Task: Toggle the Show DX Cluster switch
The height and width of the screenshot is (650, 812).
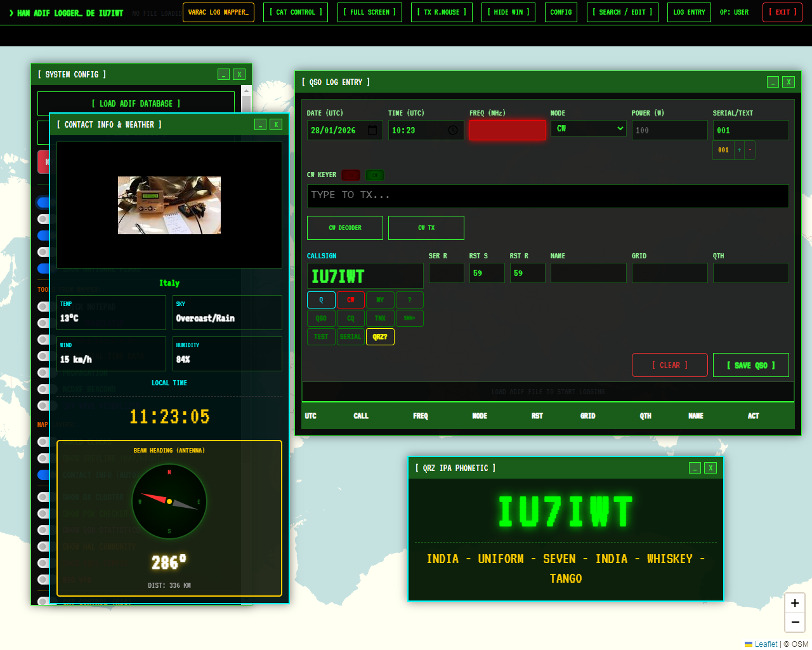Action: 43,497
